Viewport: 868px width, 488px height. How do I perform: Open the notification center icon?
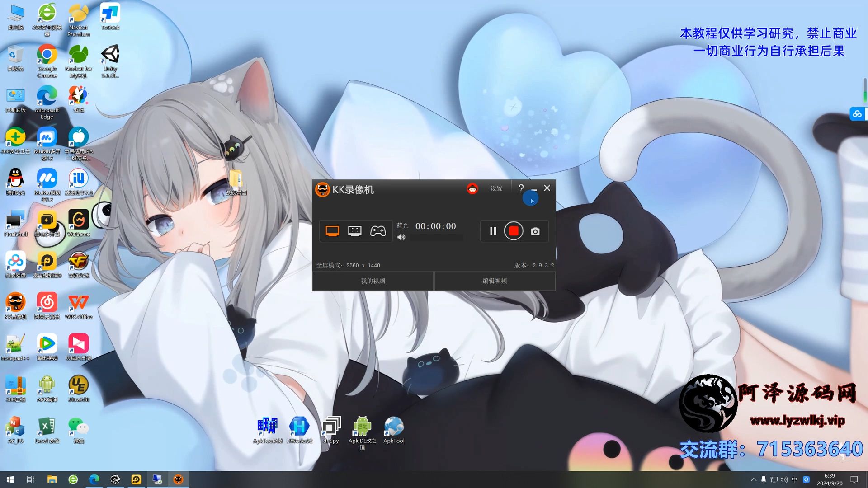854,479
